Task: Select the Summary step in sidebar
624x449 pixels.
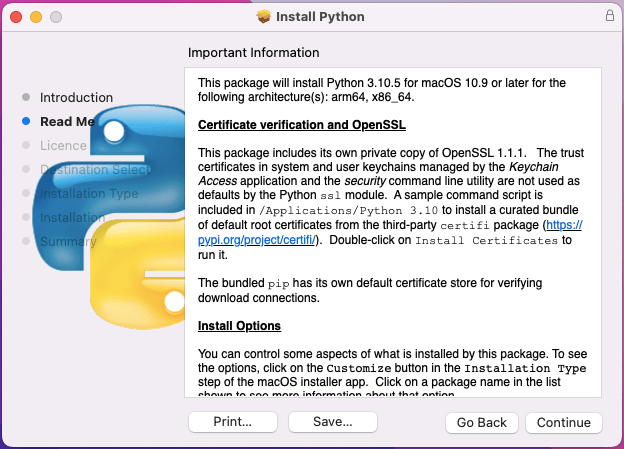Action: pos(68,241)
